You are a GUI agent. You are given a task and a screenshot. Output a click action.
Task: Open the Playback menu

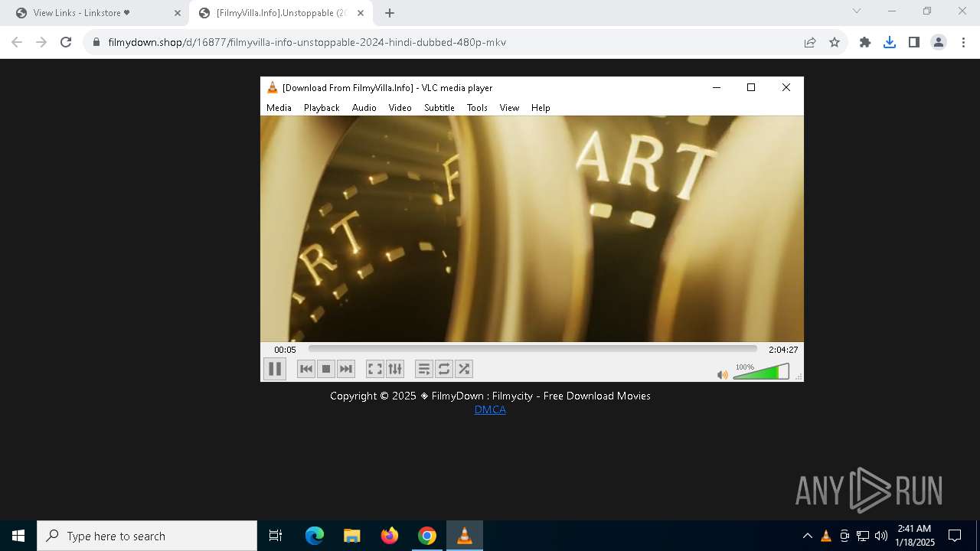[x=322, y=108]
